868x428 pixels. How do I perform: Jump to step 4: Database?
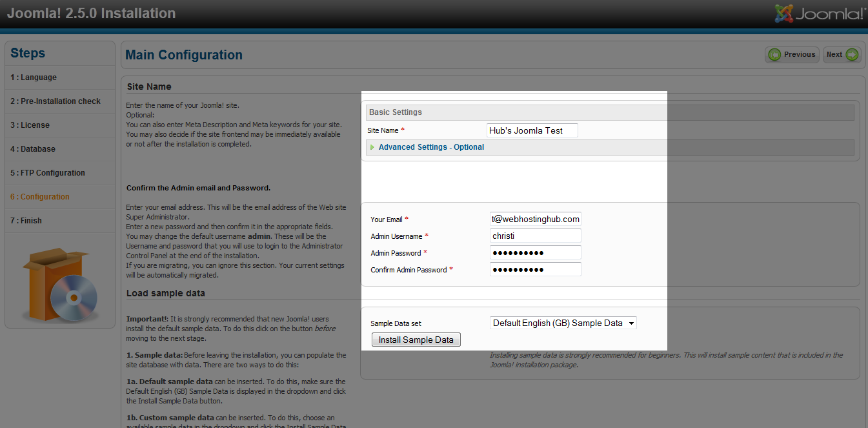[x=33, y=149]
